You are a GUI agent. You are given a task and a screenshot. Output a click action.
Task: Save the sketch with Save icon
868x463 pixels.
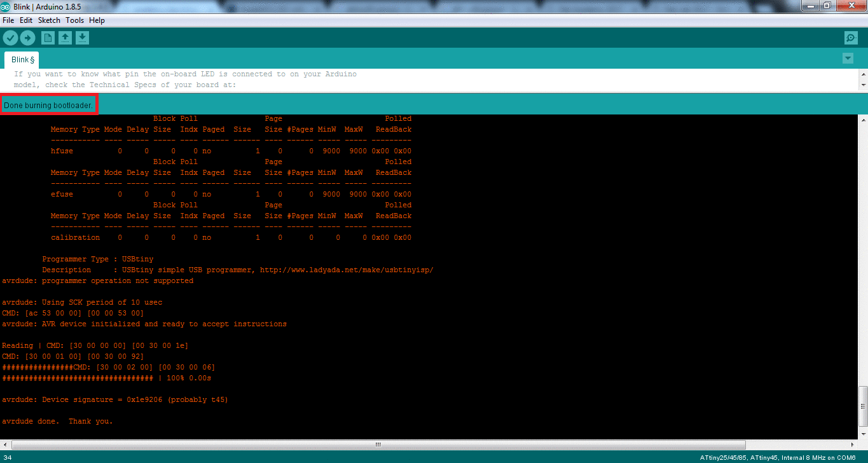82,38
